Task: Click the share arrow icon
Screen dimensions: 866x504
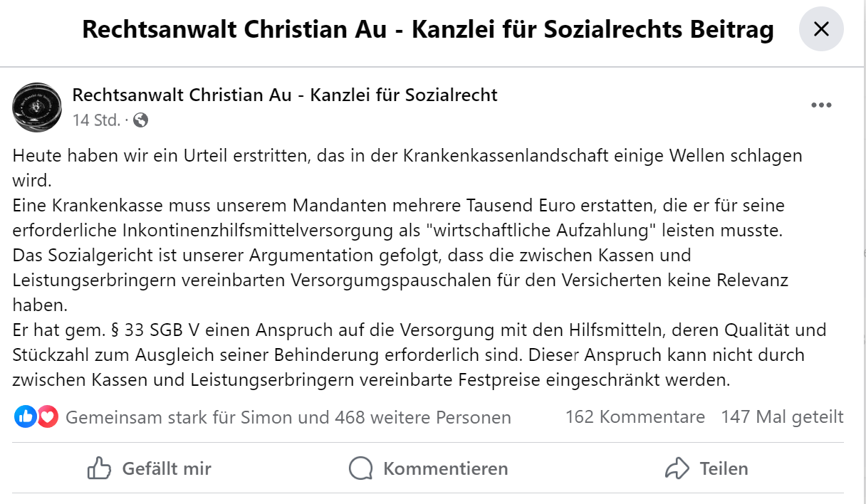Action: 676,468
